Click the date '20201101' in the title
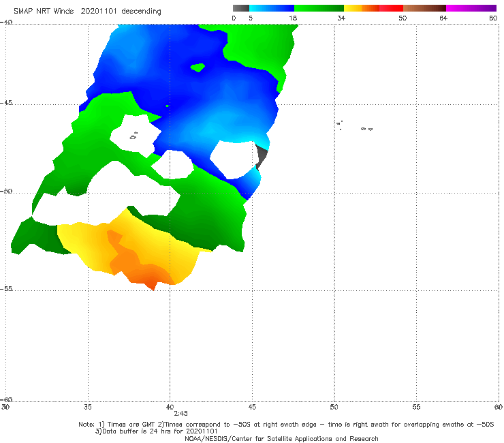The image size is (504, 443). point(99,11)
